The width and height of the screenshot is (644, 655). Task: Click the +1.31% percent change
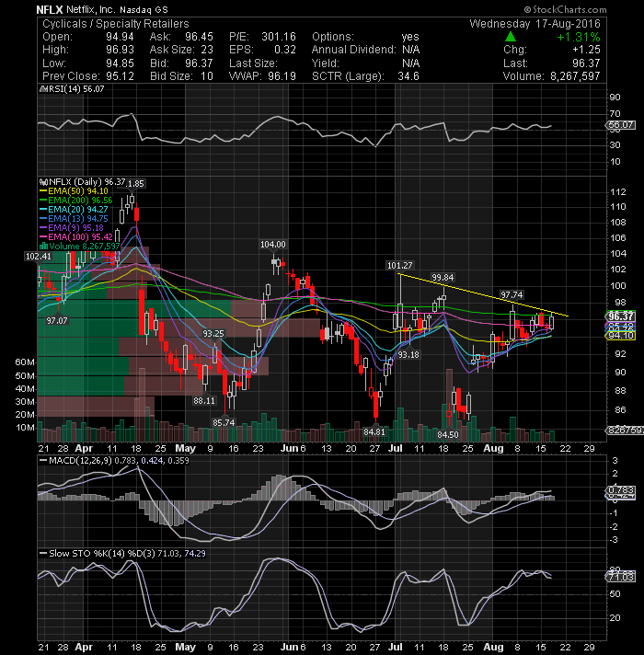click(x=578, y=37)
